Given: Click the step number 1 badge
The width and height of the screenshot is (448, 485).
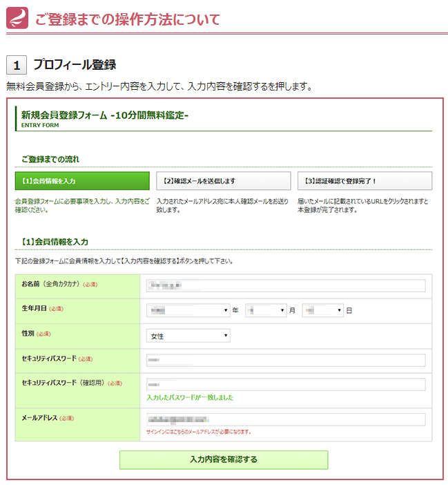Looking at the screenshot, I should pyautogui.click(x=17, y=66).
